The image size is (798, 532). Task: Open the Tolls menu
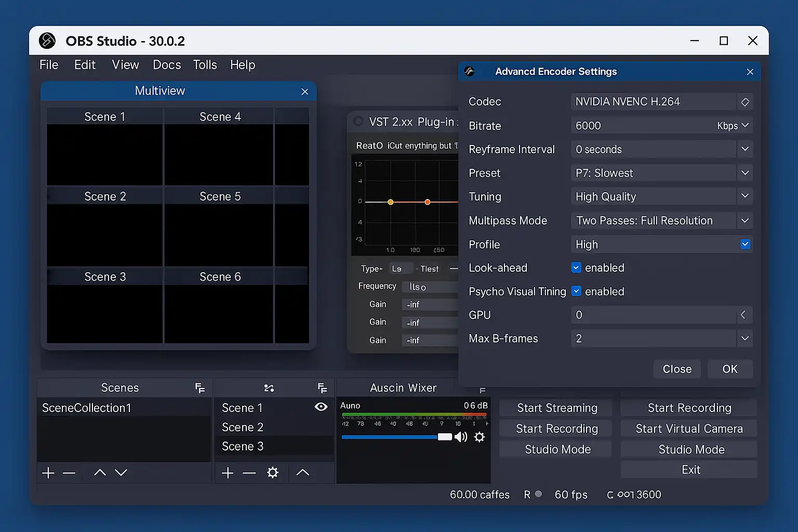[x=205, y=65]
